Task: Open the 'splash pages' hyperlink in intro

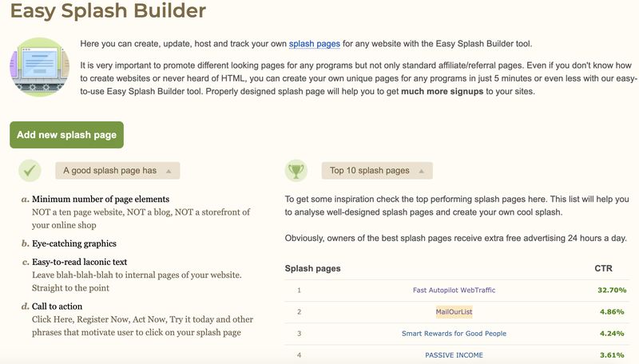Action: tap(315, 44)
